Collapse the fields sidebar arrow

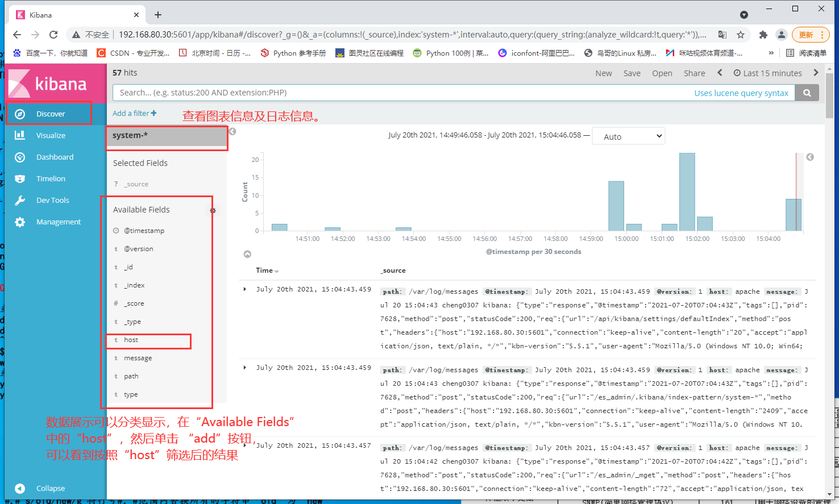click(x=232, y=131)
